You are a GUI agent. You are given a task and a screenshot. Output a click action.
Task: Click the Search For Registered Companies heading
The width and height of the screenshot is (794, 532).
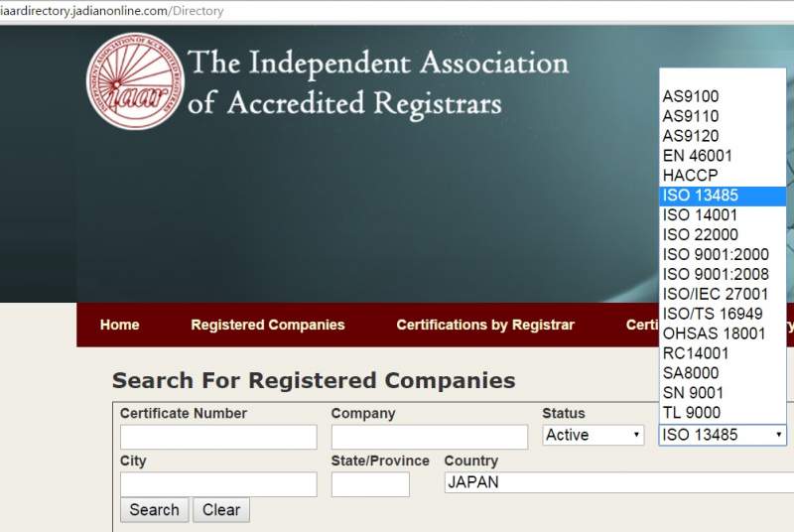[314, 381]
